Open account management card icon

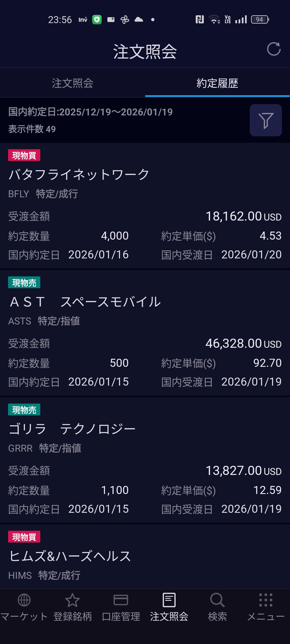coord(121,600)
